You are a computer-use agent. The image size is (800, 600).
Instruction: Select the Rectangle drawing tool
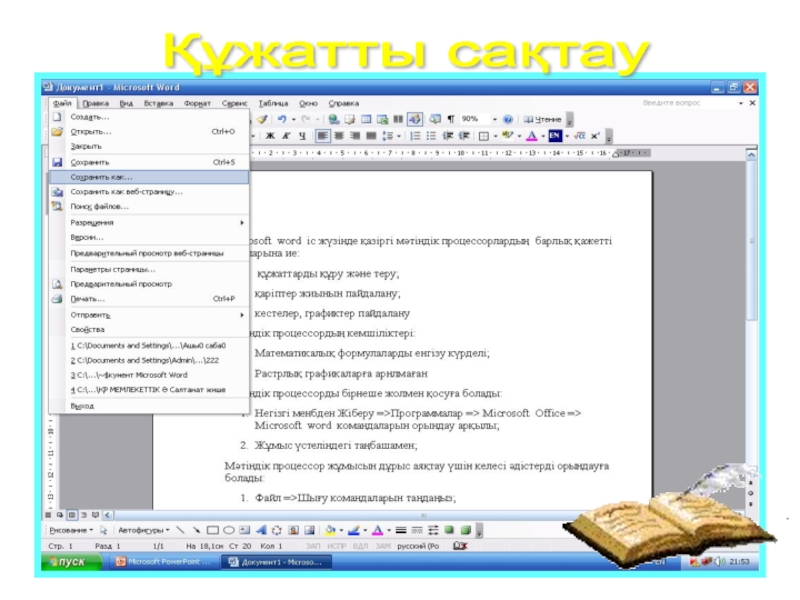tap(213, 530)
